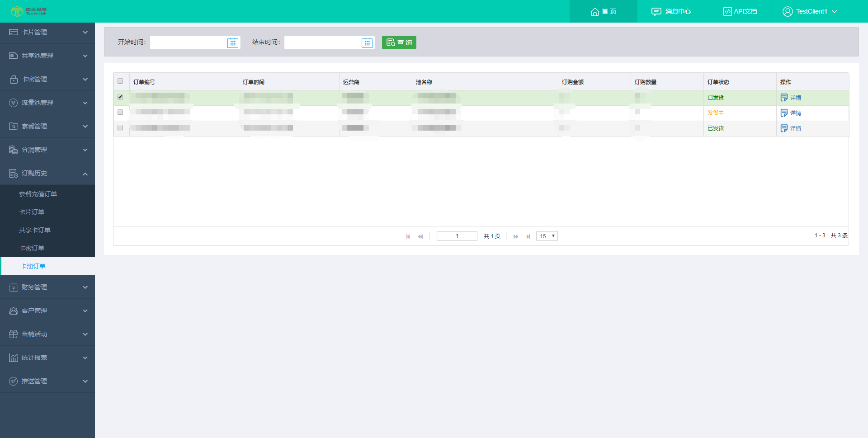Click the 推送管理 send icon
Screen dimensions: 868x438
pyautogui.click(x=14, y=381)
